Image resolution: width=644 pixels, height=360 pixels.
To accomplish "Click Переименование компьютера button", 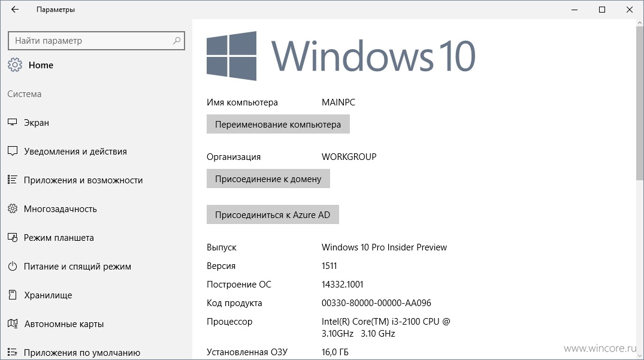I will (278, 124).
